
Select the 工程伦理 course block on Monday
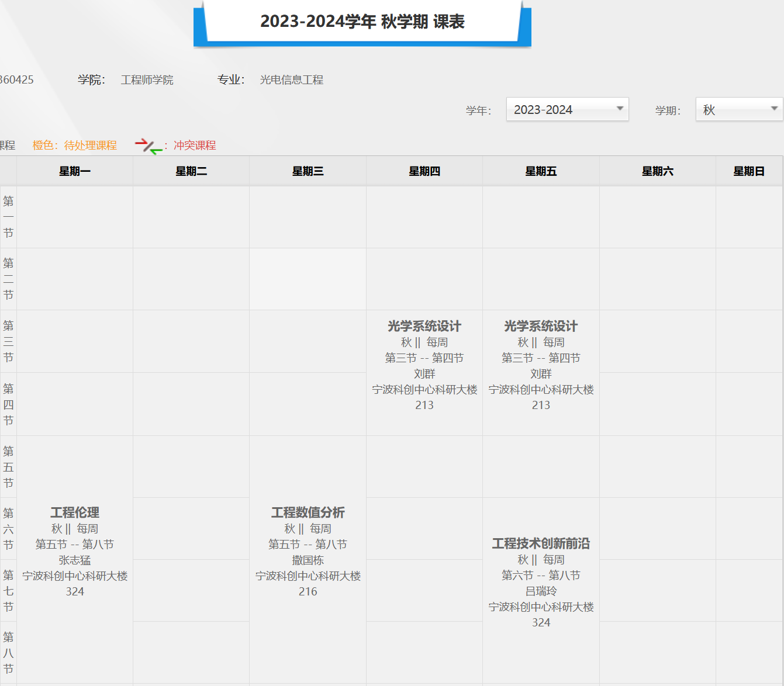(75, 552)
